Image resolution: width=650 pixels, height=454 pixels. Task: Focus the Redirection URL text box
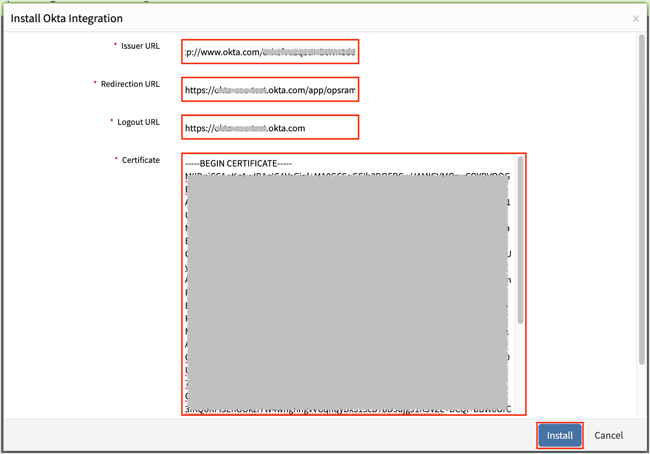coord(269,90)
